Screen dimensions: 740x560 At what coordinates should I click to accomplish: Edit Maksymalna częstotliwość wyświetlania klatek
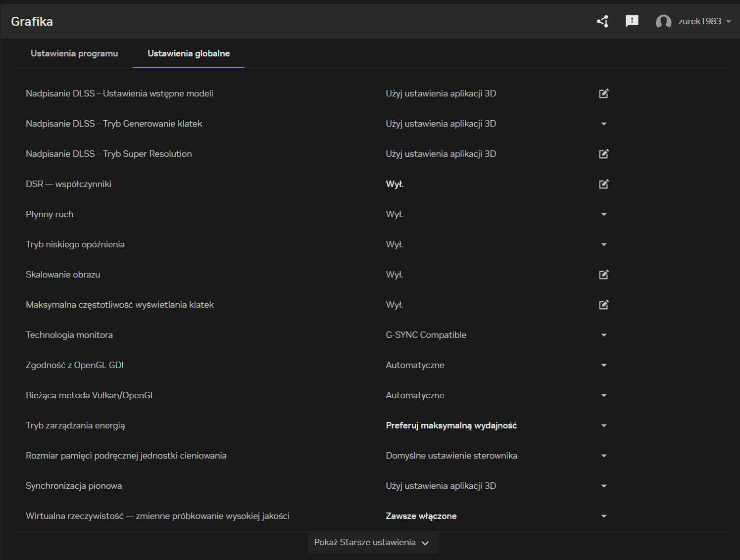point(603,305)
